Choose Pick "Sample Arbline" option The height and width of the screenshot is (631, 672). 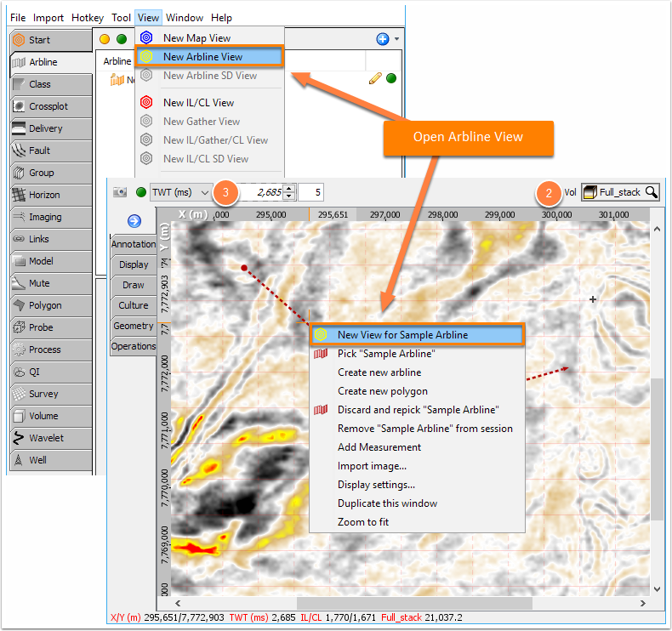(x=417, y=354)
